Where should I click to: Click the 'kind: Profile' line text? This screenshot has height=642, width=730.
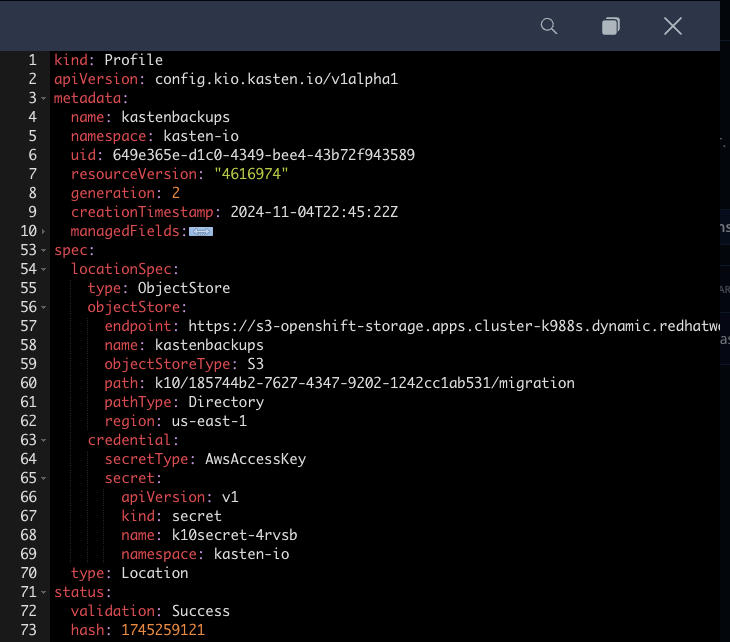tap(108, 60)
